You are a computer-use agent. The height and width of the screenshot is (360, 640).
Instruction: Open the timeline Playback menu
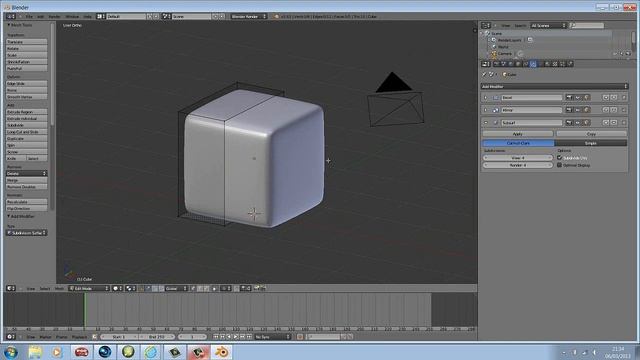point(79,337)
